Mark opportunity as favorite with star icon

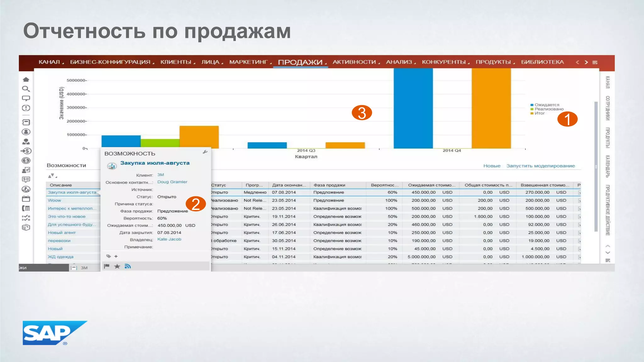tap(117, 266)
